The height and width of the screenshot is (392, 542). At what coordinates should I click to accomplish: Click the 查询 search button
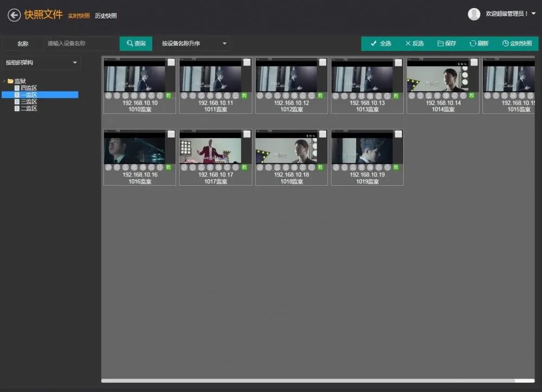pos(135,43)
